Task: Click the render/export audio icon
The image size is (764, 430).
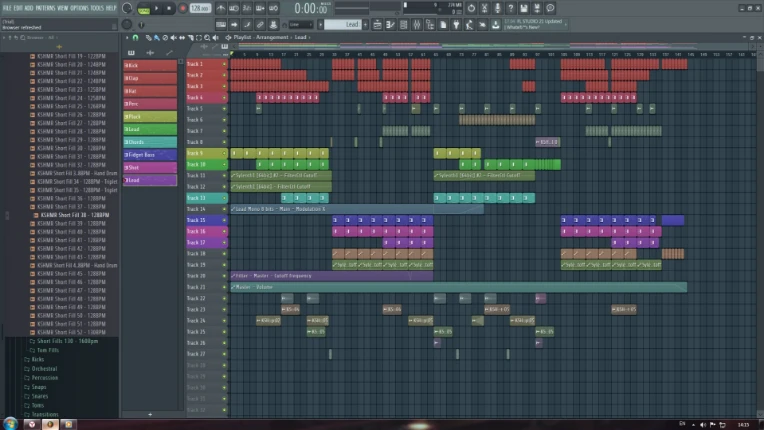Action: [537, 8]
